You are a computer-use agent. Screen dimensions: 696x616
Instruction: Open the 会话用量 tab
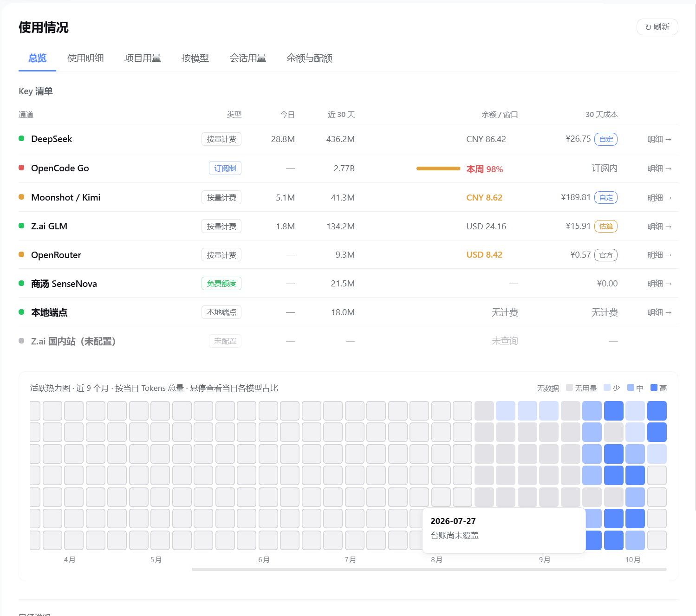point(247,58)
